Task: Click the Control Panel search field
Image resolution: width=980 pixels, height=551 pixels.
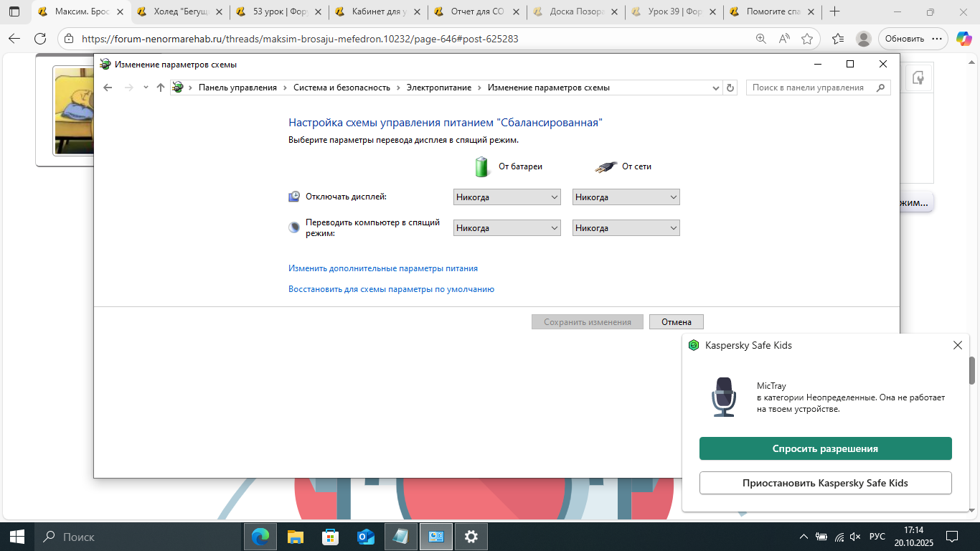Action: 811,88
